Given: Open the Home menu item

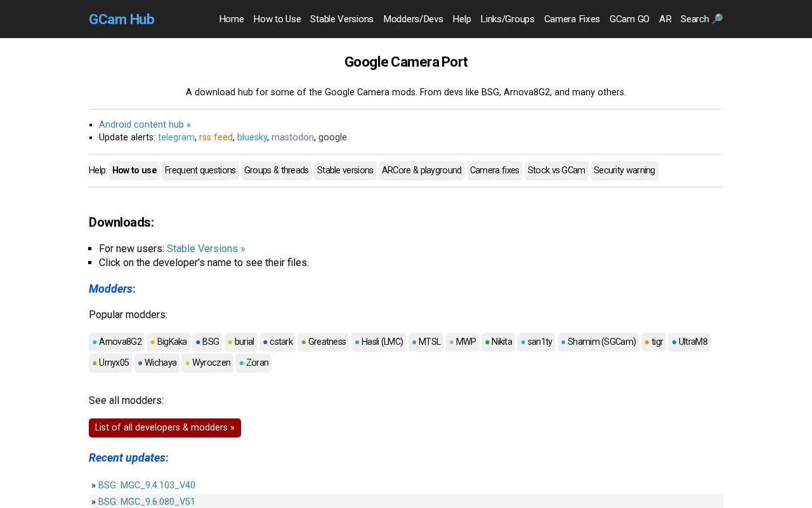Looking at the screenshot, I should tap(232, 19).
